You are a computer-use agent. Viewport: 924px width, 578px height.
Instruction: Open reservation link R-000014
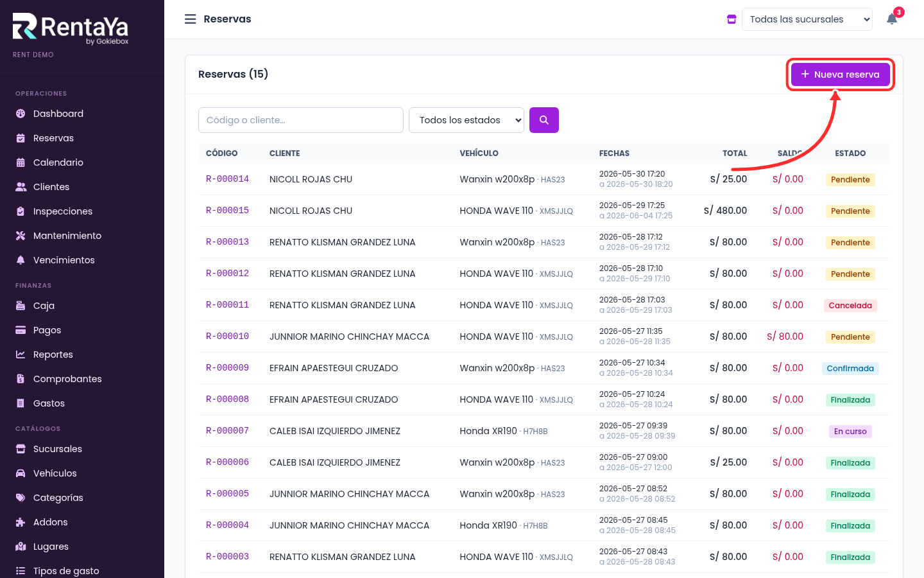227,179
